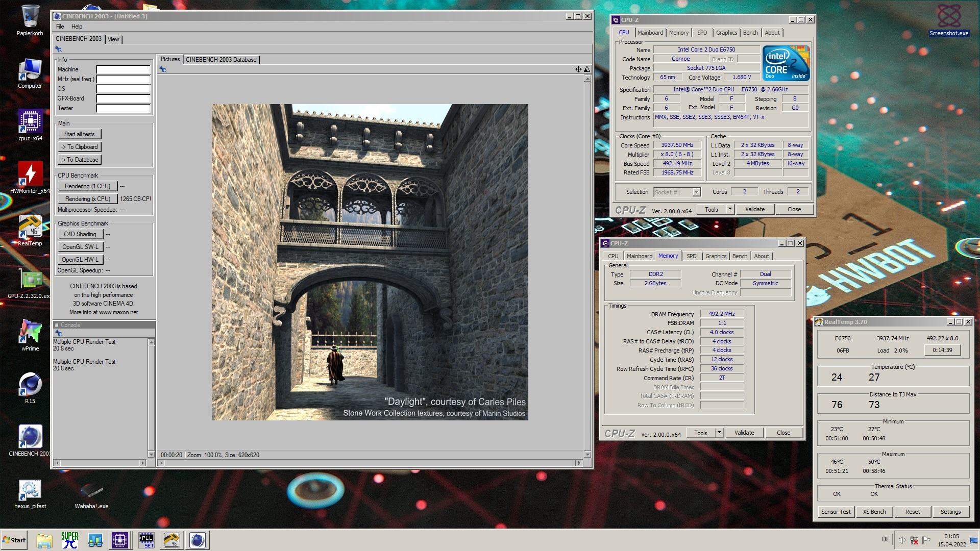Click the pin icon in Console panel
This screenshot has width=980, height=551.
(58, 333)
